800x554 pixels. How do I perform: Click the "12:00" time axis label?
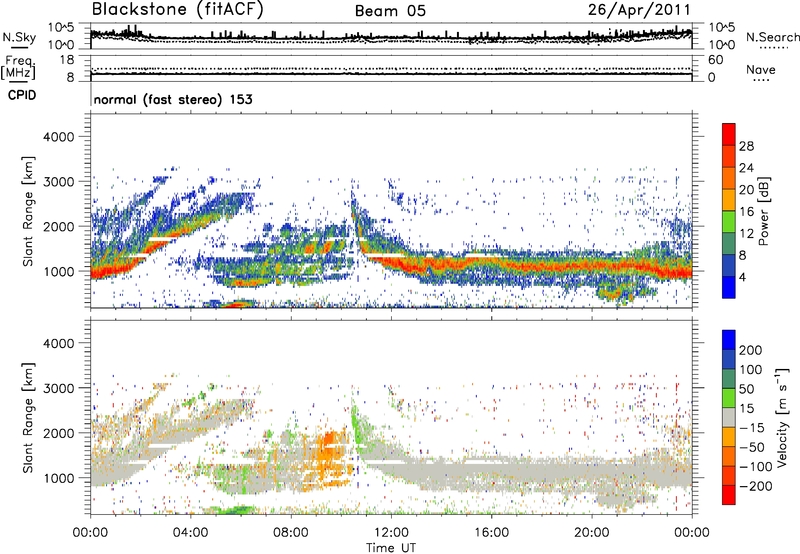click(x=391, y=533)
